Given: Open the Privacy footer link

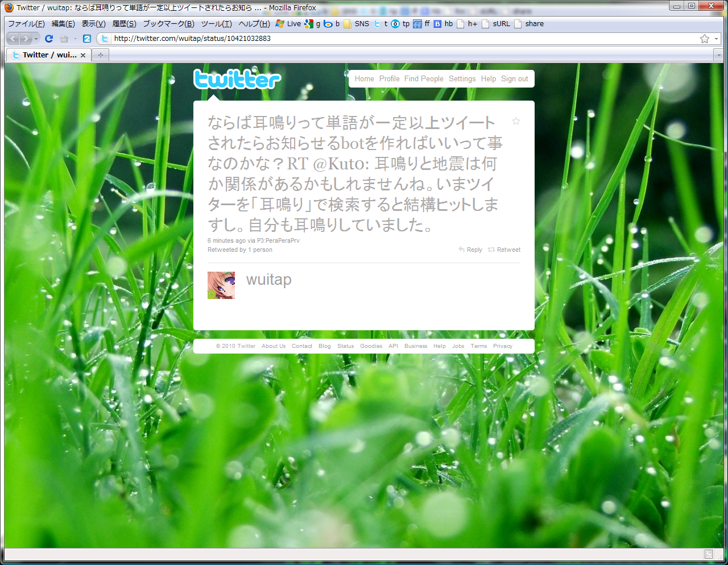Looking at the screenshot, I should coord(503,346).
